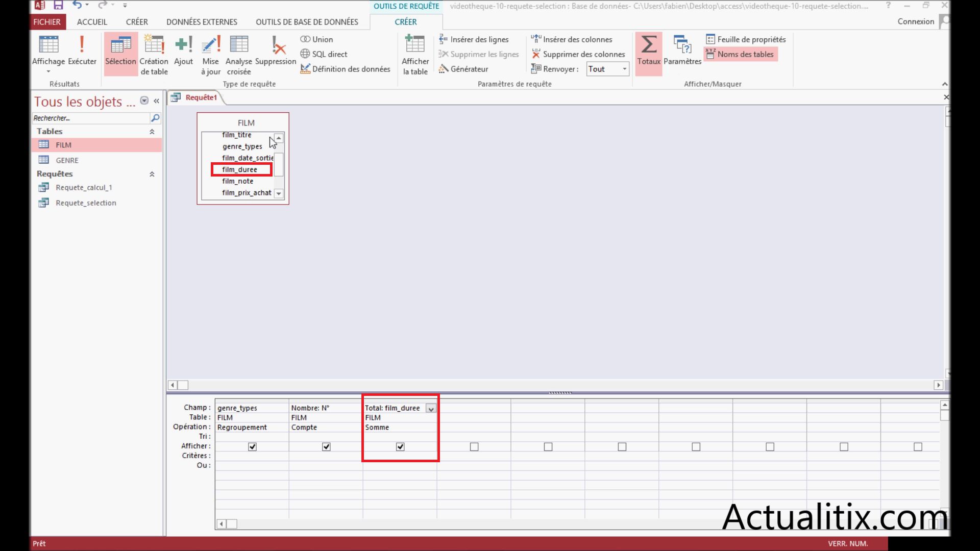This screenshot has width=980, height=551.
Task: Open the Undo history dropdown arrow
Action: 87,5
